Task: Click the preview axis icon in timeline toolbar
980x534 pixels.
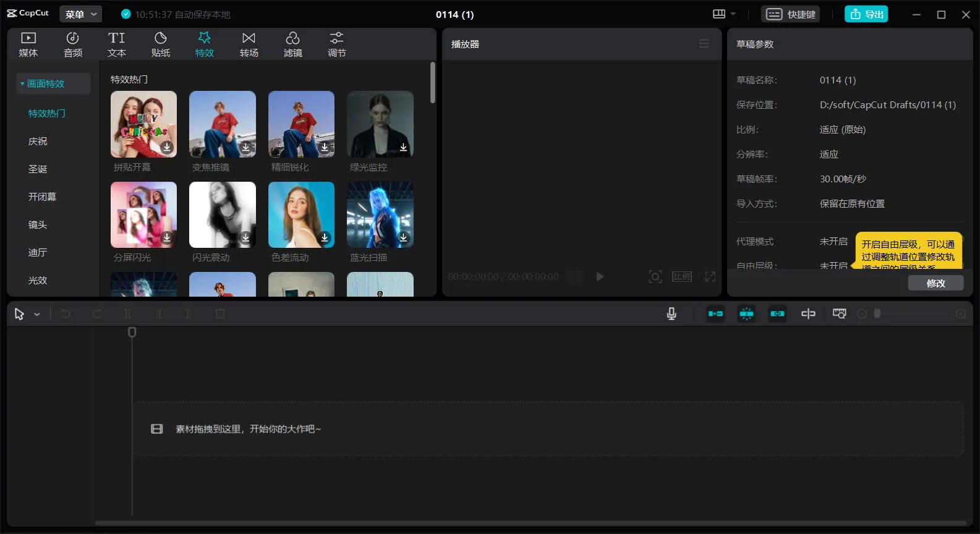Action: tap(808, 314)
